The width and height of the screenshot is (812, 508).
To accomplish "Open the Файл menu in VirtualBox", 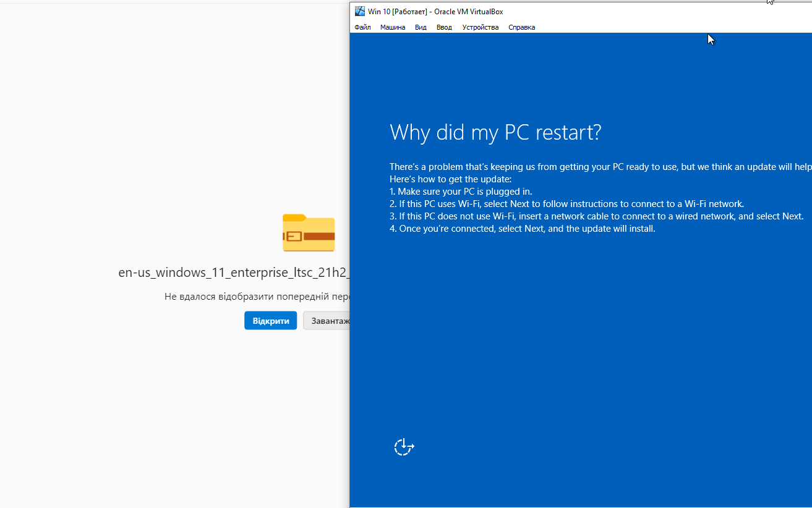I will click(x=362, y=27).
